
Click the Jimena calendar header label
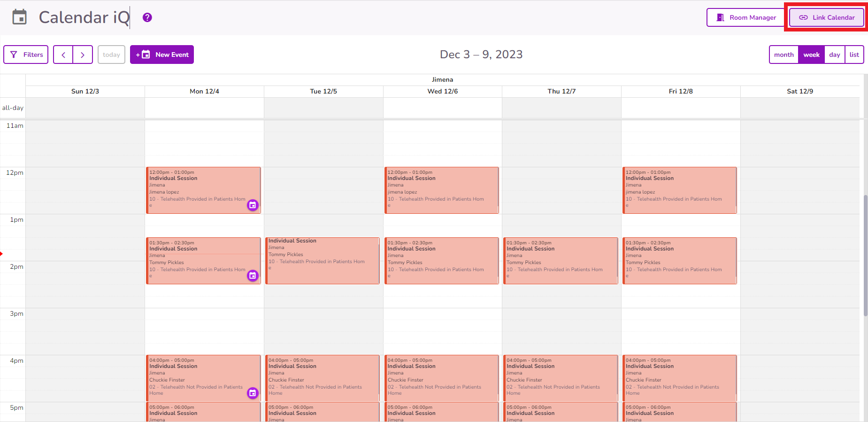tap(442, 79)
